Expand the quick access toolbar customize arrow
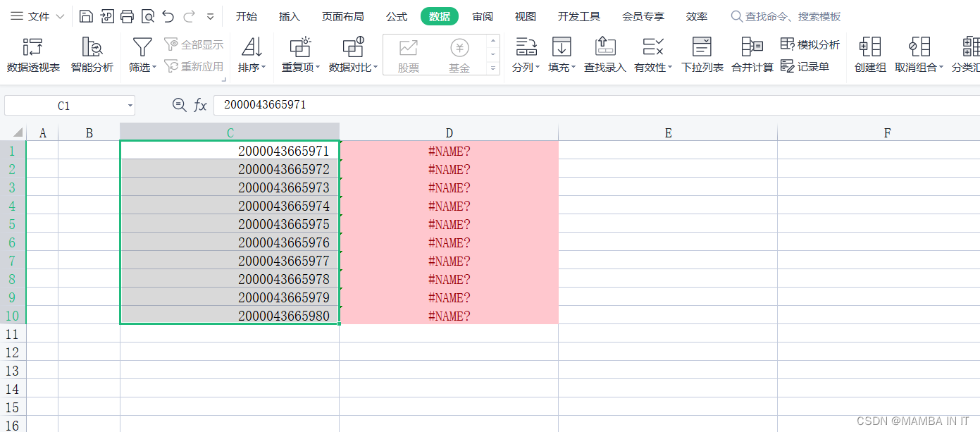980x432 pixels. click(211, 16)
